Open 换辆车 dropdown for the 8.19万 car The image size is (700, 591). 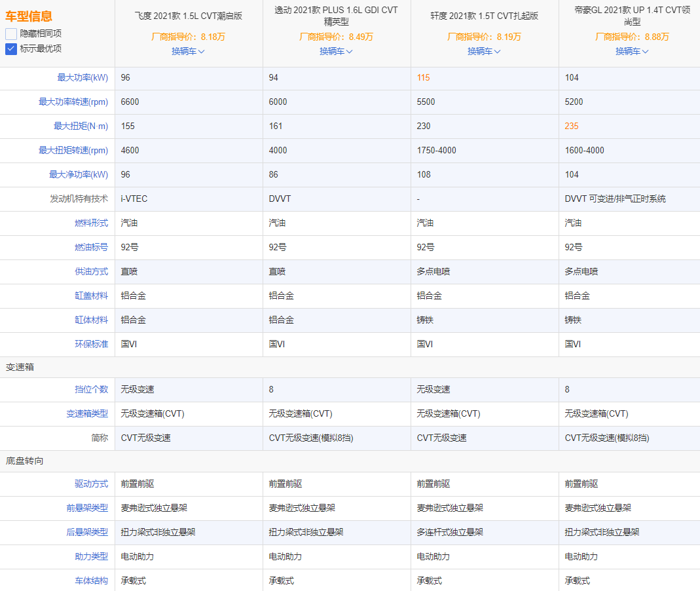[x=484, y=51]
